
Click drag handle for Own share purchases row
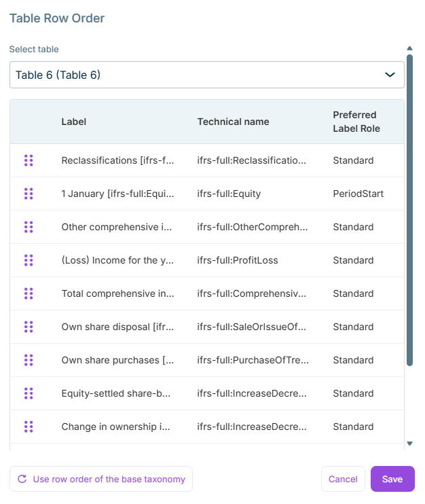click(29, 360)
